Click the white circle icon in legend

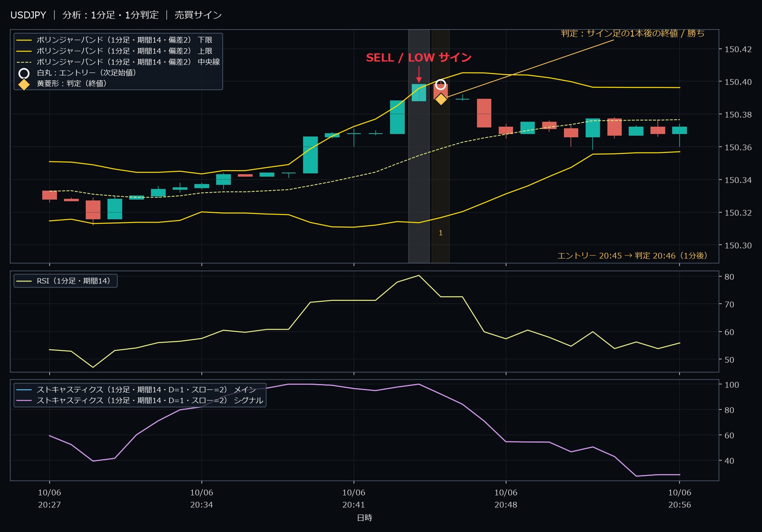click(24, 73)
